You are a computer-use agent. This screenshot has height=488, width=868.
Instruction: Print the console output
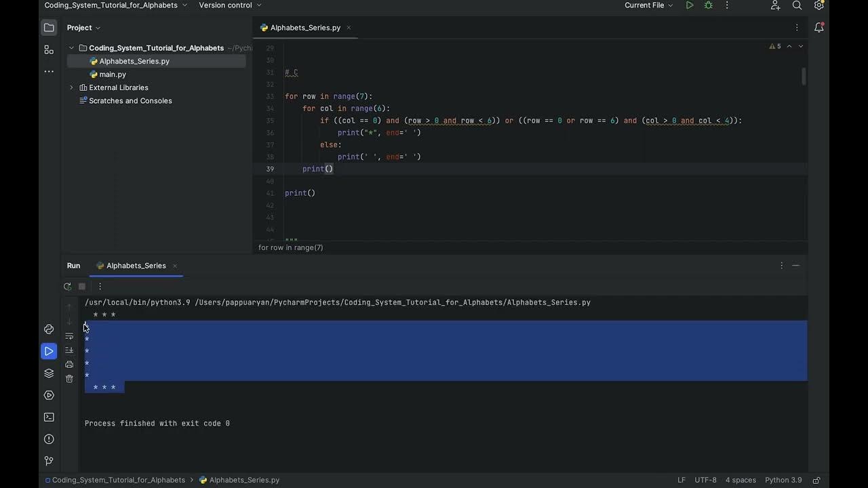point(69,365)
